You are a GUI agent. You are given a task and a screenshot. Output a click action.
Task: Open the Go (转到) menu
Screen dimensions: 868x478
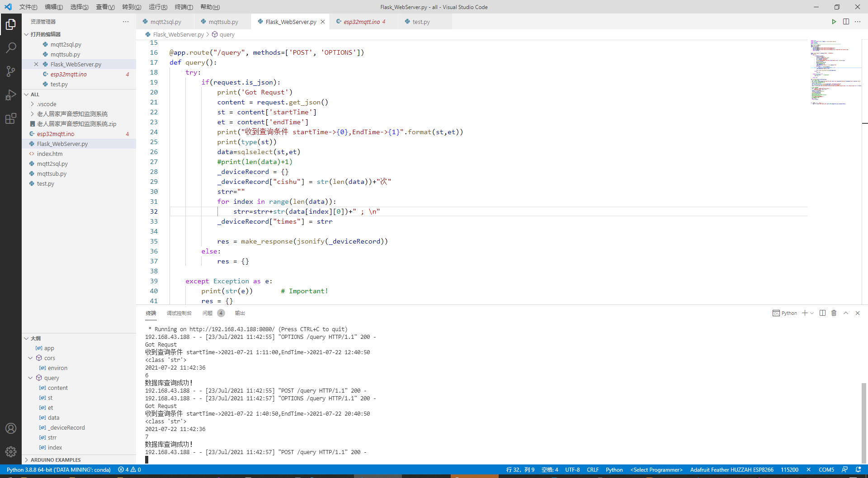pyautogui.click(x=132, y=7)
